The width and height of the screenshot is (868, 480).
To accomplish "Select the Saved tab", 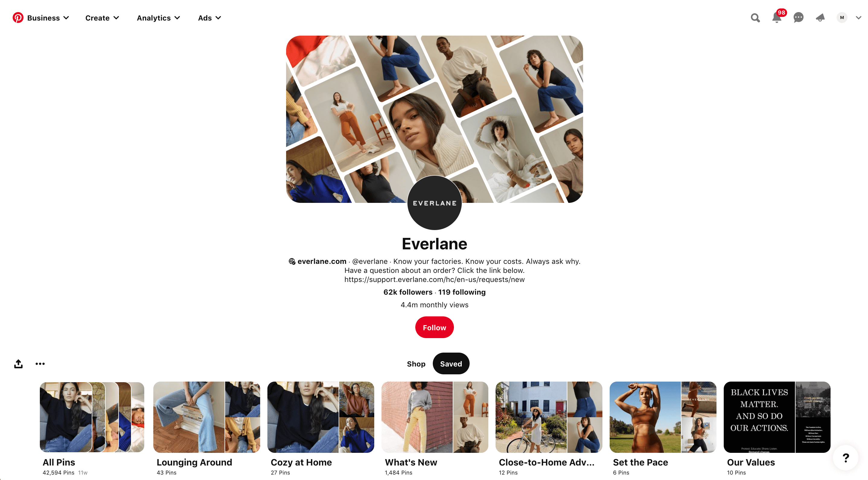I will pos(450,363).
